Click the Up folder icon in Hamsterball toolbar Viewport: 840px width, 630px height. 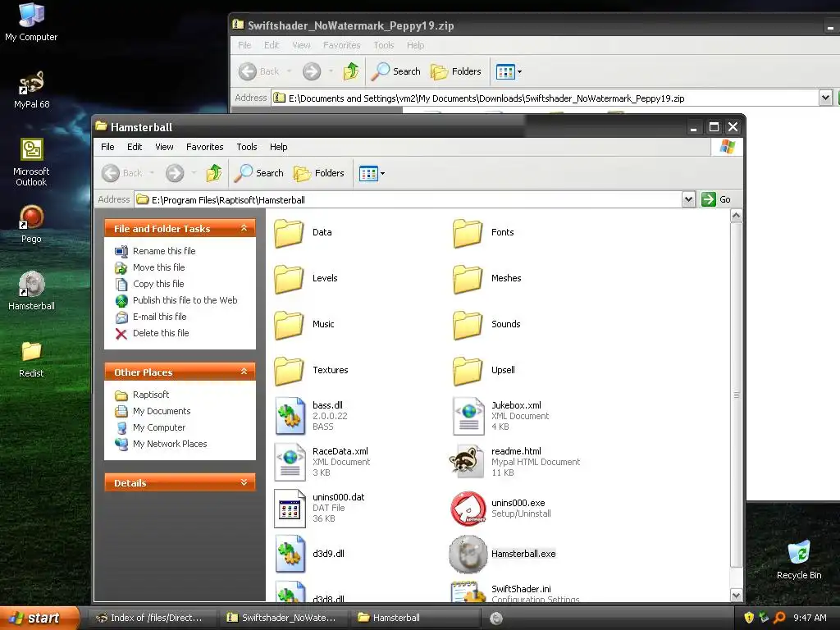214,173
